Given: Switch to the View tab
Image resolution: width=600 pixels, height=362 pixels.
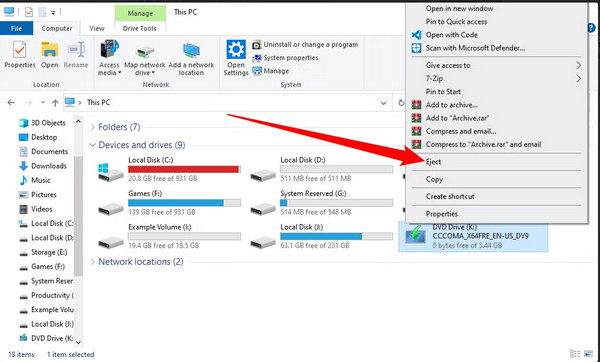Looking at the screenshot, I should click(97, 28).
